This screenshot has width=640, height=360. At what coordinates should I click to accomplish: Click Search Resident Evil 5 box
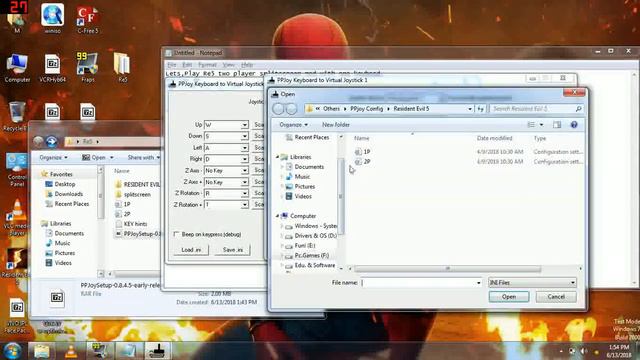coord(536,109)
